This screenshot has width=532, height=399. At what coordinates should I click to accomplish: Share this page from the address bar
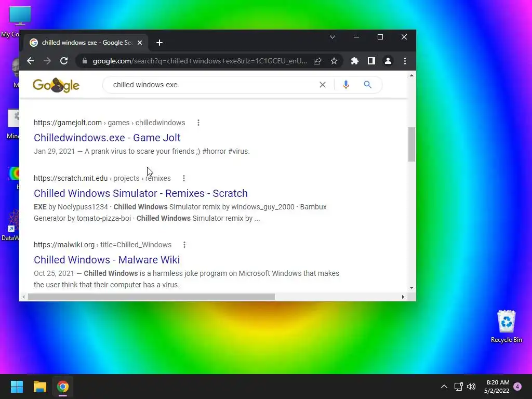click(x=317, y=61)
